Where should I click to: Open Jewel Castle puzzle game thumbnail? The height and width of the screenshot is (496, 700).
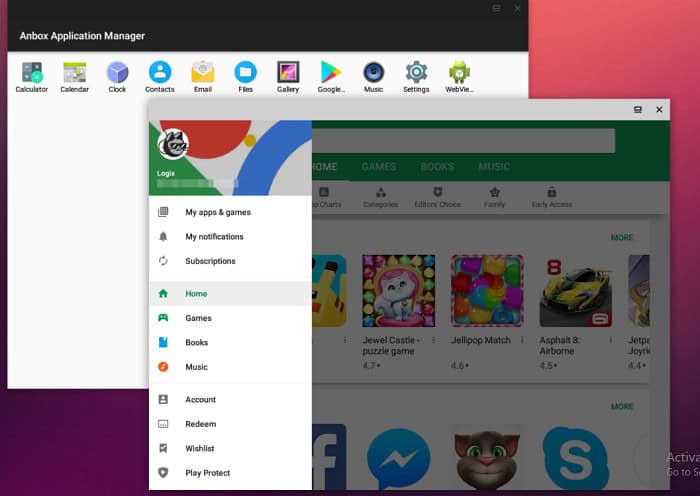[399, 291]
